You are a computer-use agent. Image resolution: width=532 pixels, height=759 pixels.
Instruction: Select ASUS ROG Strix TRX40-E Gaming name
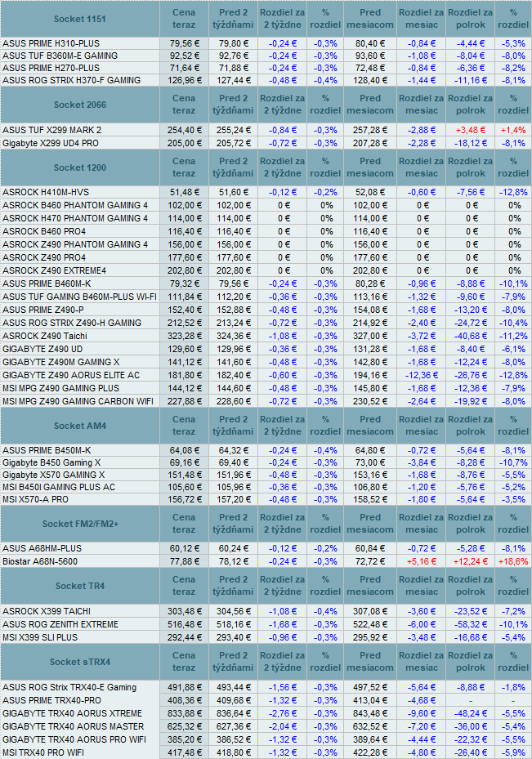click(x=69, y=687)
